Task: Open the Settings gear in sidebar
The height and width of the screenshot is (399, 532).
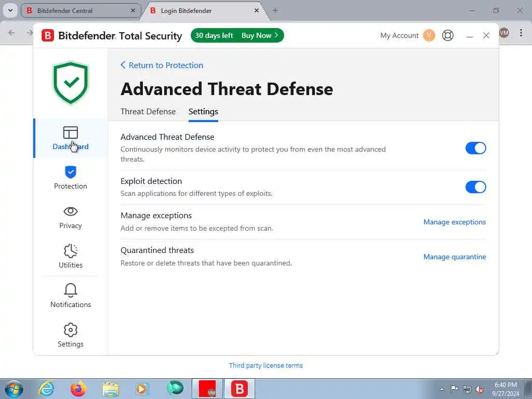Action: 71,335
